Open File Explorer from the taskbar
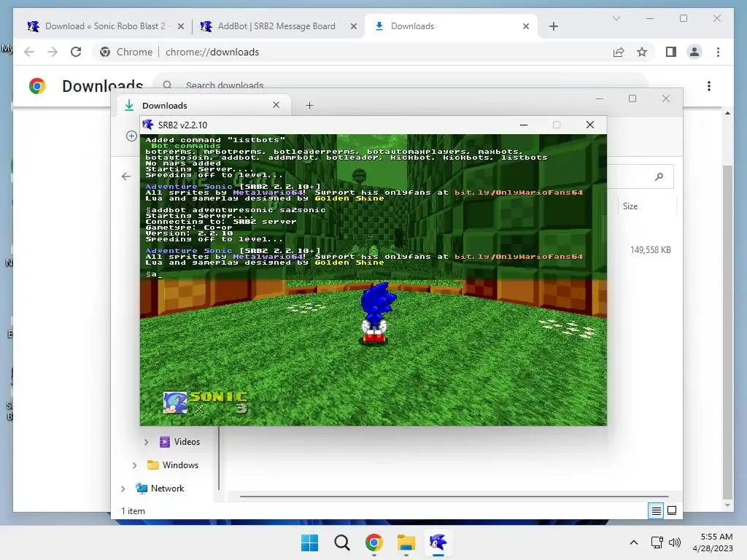 pyautogui.click(x=406, y=542)
